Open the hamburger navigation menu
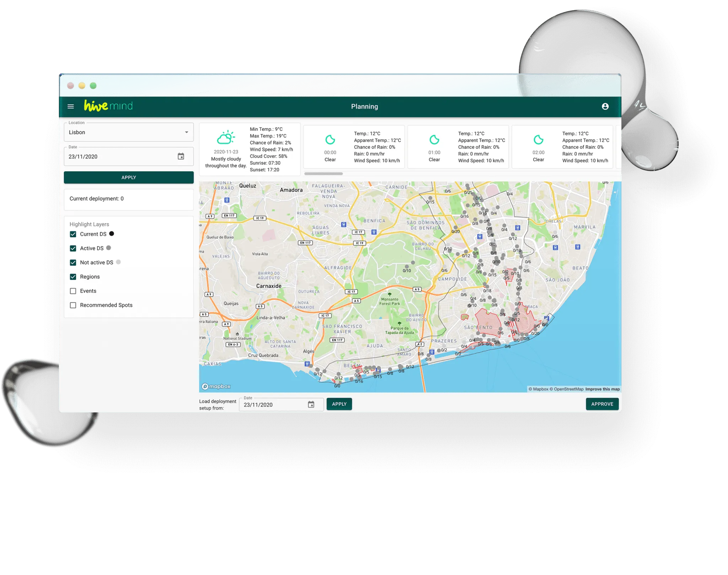Image resolution: width=728 pixels, height=575 pixels. [71, 106]
